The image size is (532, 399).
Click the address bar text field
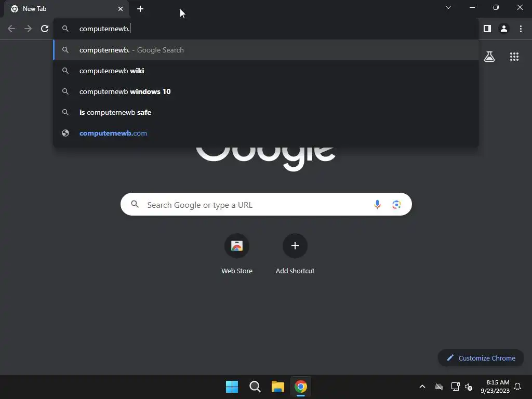(264, 29)
